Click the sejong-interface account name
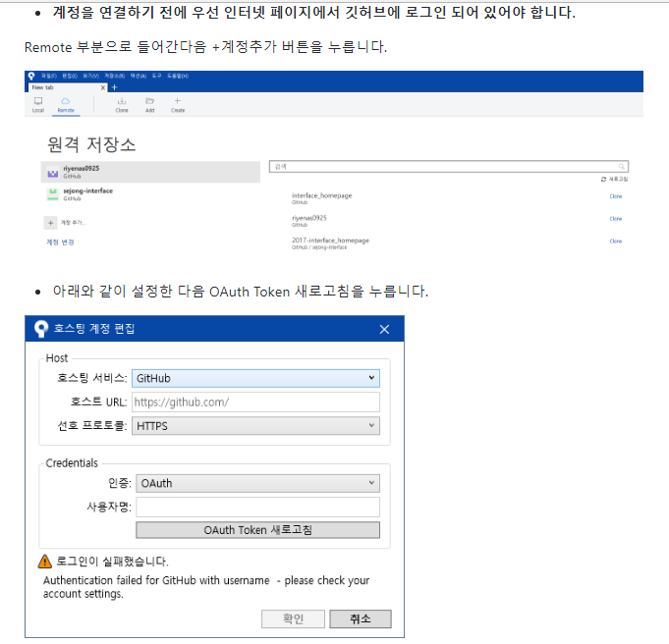The height and width of the screenshot is (644, 669). click(x=87, y=191)
